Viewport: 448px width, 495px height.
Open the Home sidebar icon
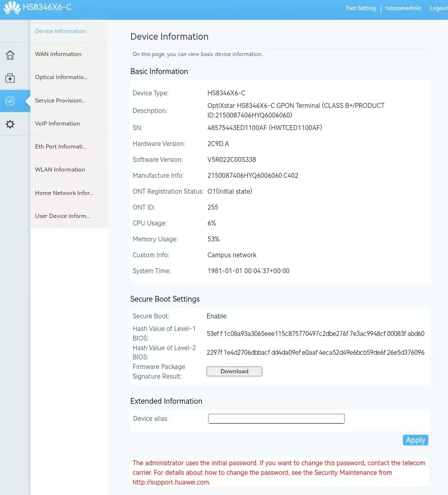pos(10,55)
